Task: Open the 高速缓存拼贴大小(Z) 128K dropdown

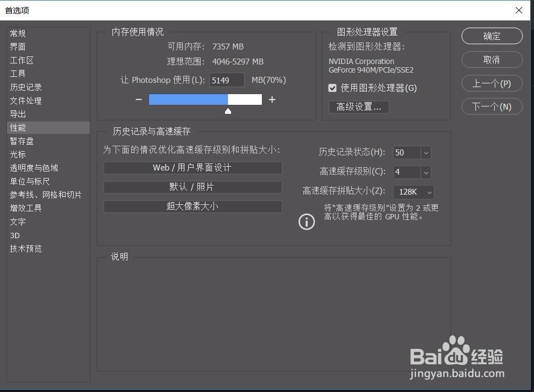Action: [x=414, y=192]
